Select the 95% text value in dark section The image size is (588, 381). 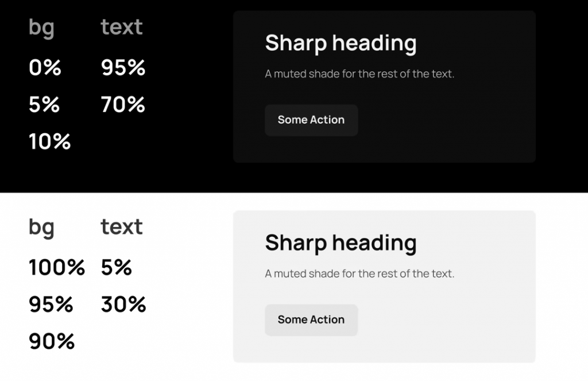pos(123,68)
